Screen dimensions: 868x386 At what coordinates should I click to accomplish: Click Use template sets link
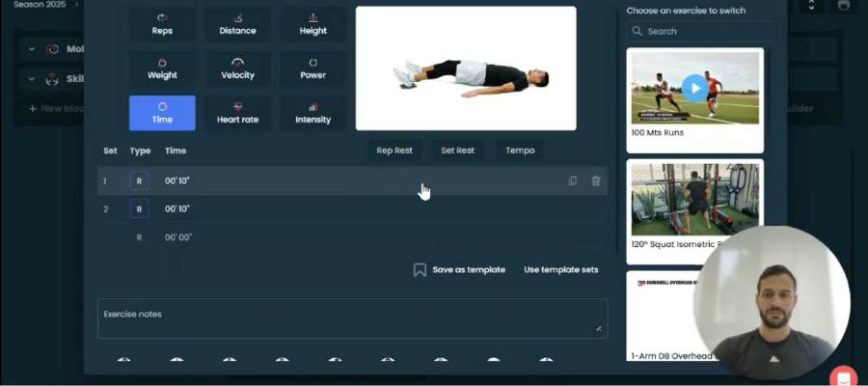pos(560,270)
